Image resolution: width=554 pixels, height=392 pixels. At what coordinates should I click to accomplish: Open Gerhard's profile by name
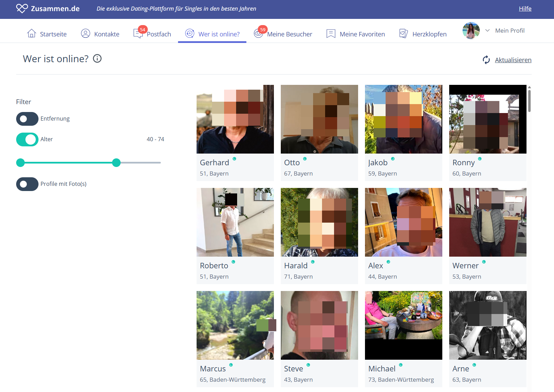click(214, 163)
